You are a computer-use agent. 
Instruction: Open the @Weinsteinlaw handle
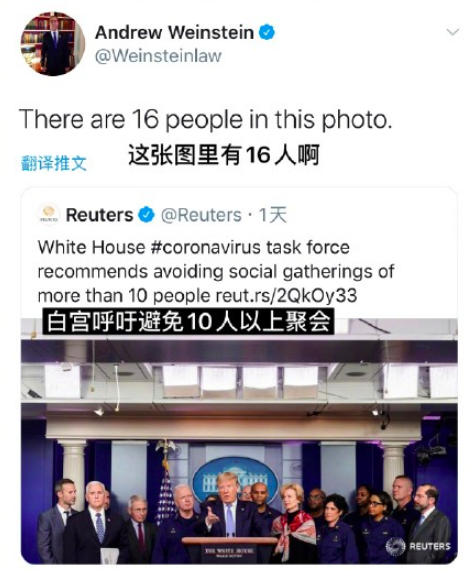158,56
